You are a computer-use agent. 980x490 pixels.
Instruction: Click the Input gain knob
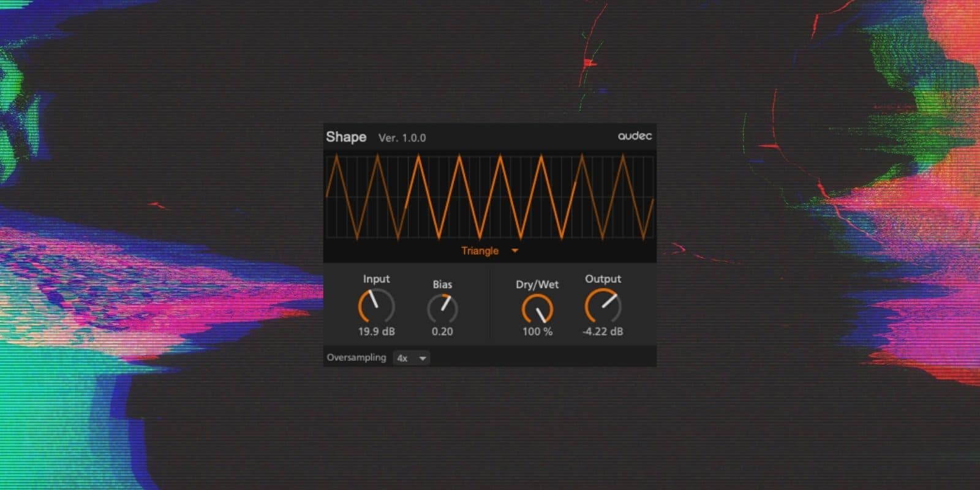[x=376, y=306]
